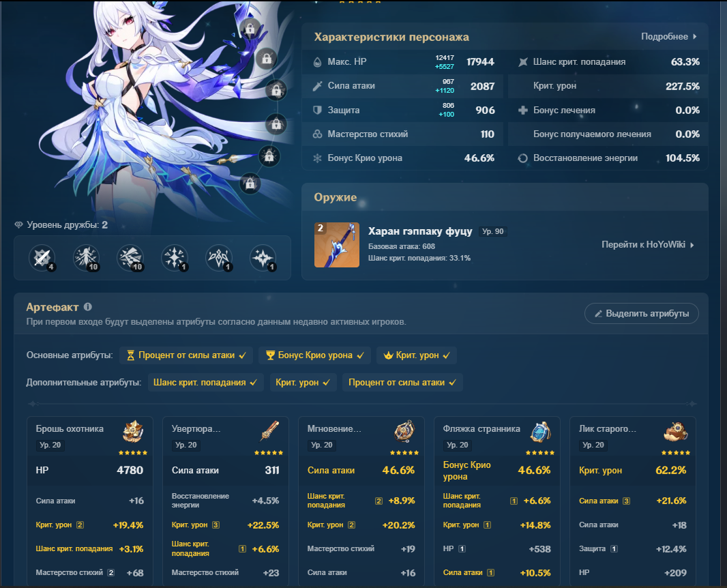Select the Фляжка странника artifact title
This screenshot has height=588, width=727.
point(481,429)
